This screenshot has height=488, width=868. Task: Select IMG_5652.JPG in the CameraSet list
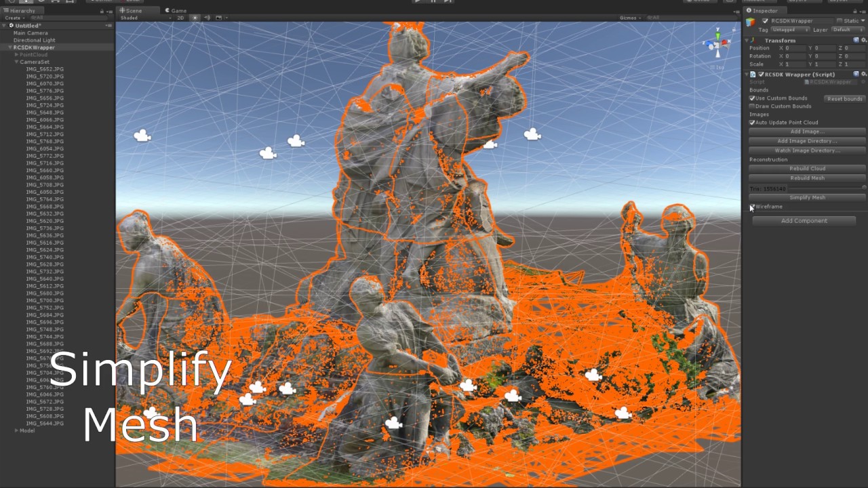(x=45, y=69)
